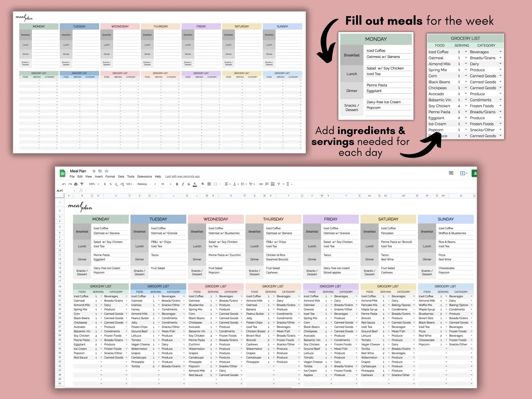Click the Create a filter icon
This screenshot has height=399, width=532.
click(x=278, y=184)
